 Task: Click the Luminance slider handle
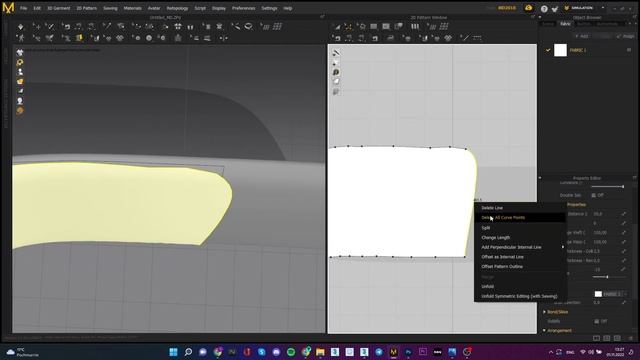[623, 187]
